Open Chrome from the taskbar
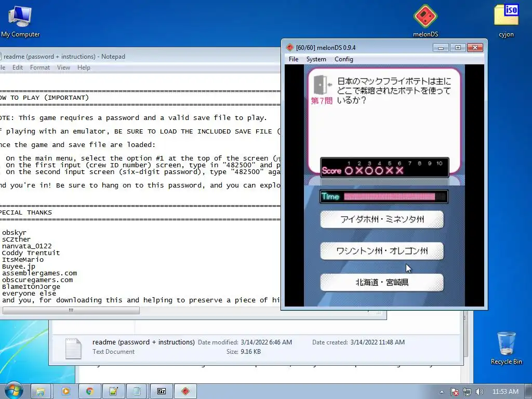 89,392
